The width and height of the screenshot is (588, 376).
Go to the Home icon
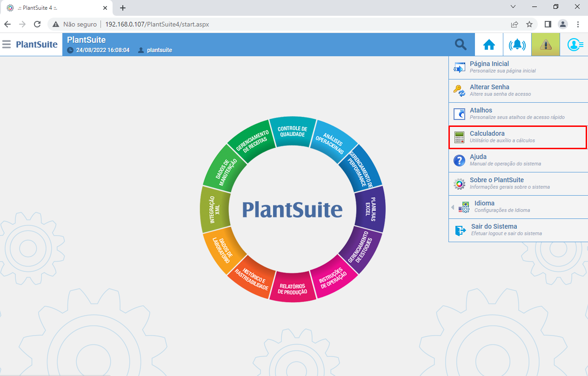(489, 45)
